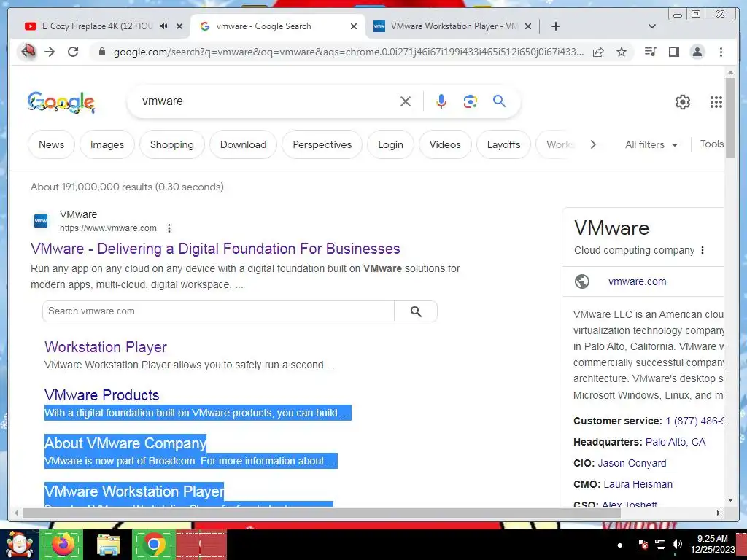Select the Perspectives filter chip
The width and height of the screenshot is (747, 560).
[x=322, y=144]
